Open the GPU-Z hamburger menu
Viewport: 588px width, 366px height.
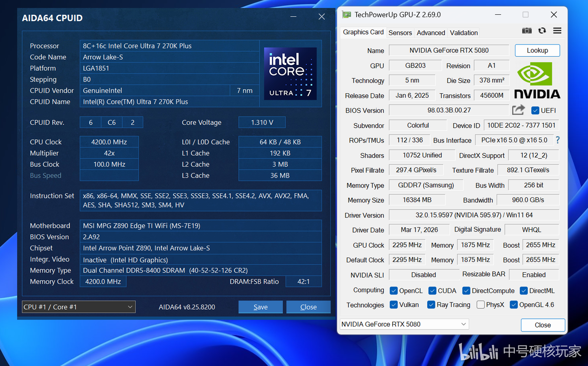[x=557, y=31]
